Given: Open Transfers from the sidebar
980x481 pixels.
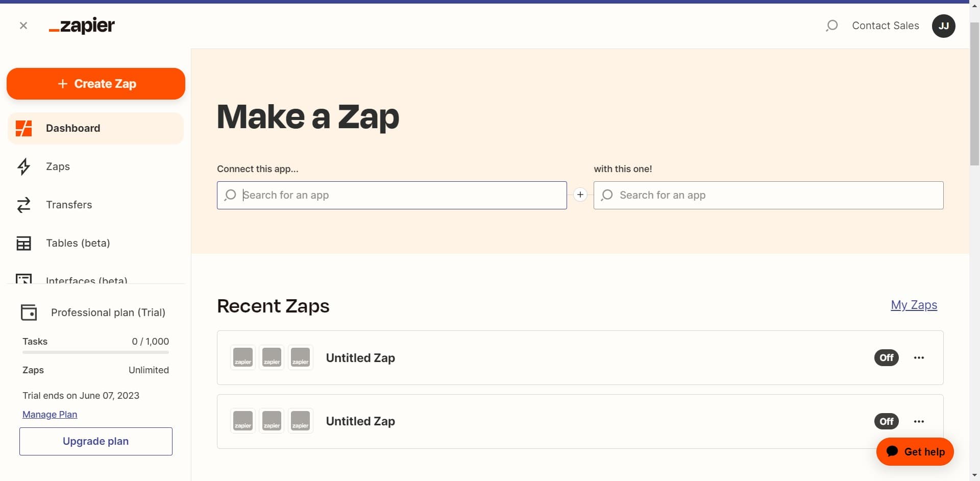Looking at the screenshot, I should [70, 205].
